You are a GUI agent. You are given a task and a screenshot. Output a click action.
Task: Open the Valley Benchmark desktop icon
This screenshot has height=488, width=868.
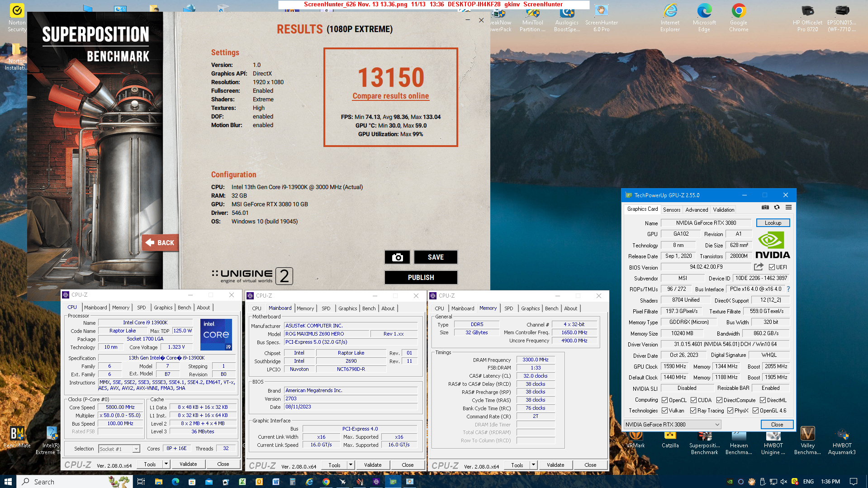coord(807,440)
